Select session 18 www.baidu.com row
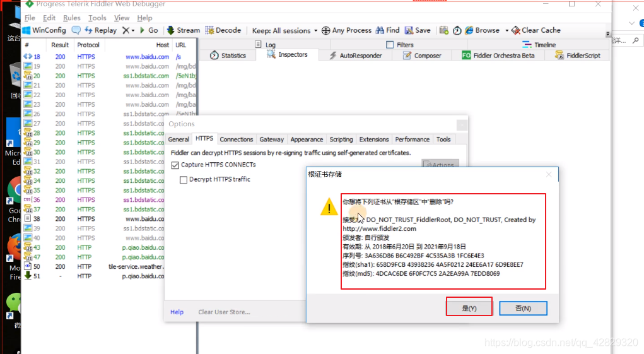This screenshot has height=354, width=644. pos(110,57)
